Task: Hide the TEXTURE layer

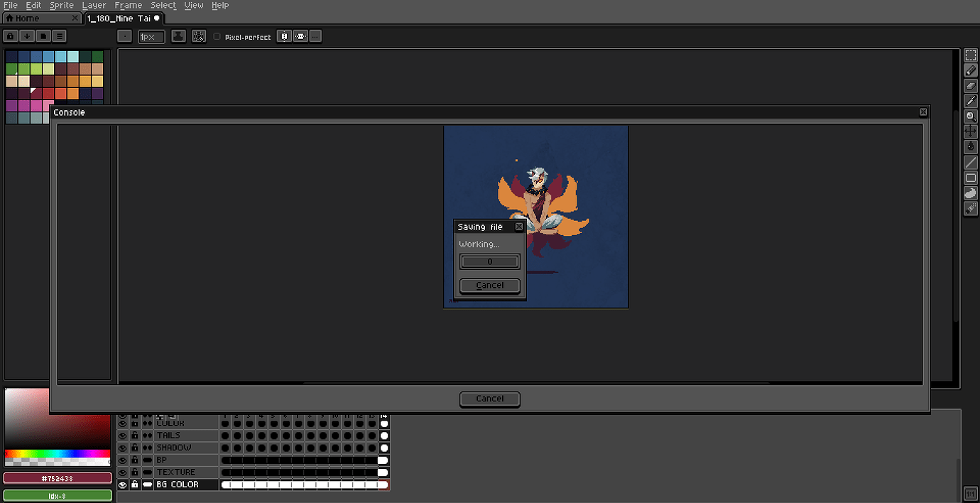Action: (122, 472)
